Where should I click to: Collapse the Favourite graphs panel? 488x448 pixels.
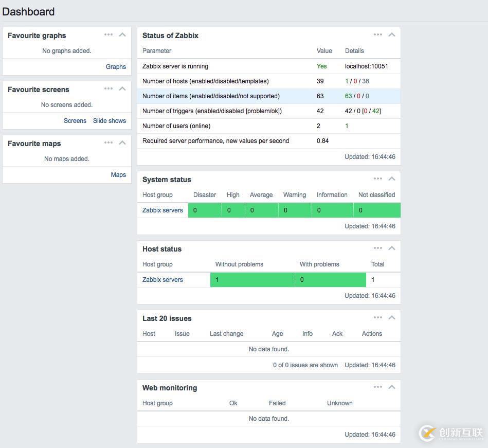[x=122, y=34]
